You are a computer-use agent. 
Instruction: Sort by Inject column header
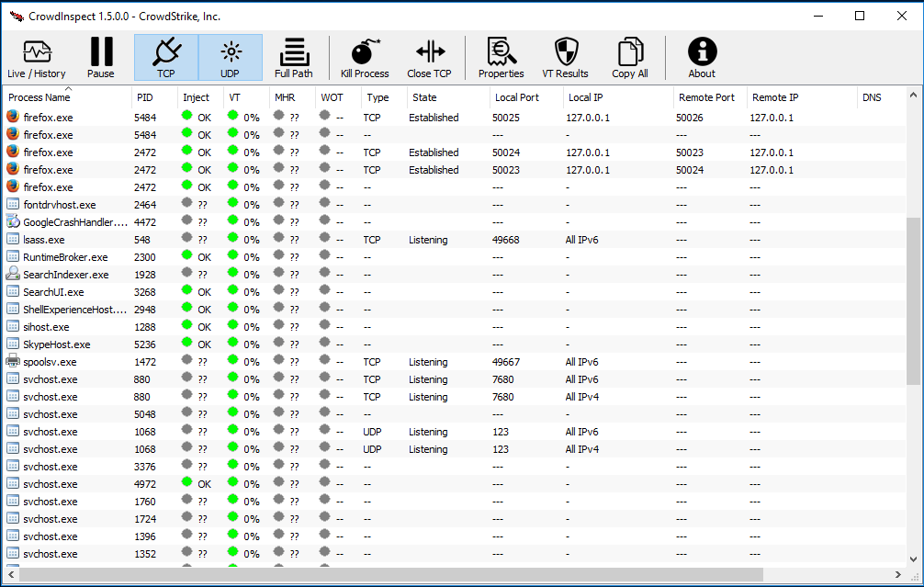(200, 97)
